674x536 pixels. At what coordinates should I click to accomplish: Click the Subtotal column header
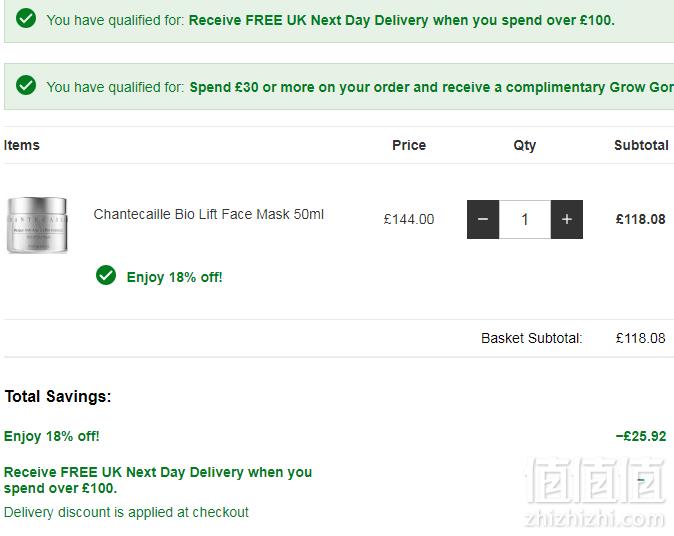[641, 145]
